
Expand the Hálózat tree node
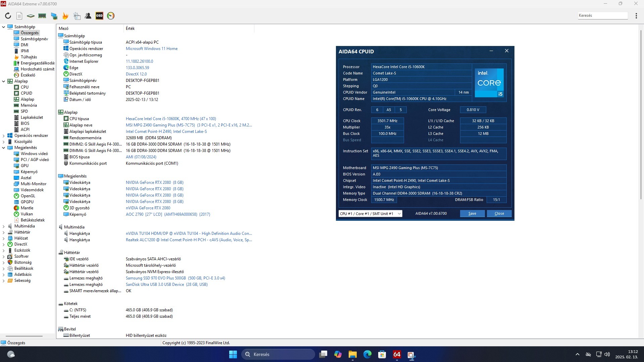point(4,238)
